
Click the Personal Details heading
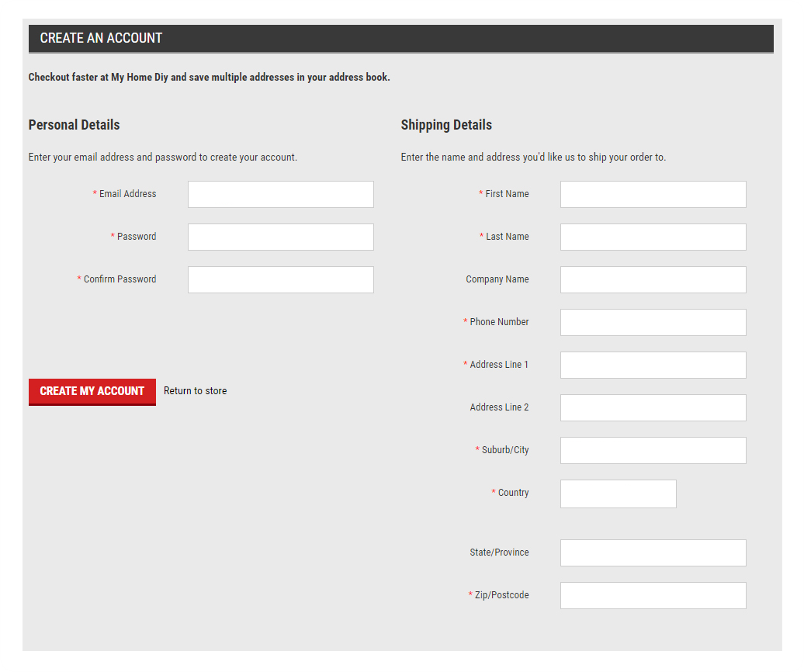[x=74, y=125]
